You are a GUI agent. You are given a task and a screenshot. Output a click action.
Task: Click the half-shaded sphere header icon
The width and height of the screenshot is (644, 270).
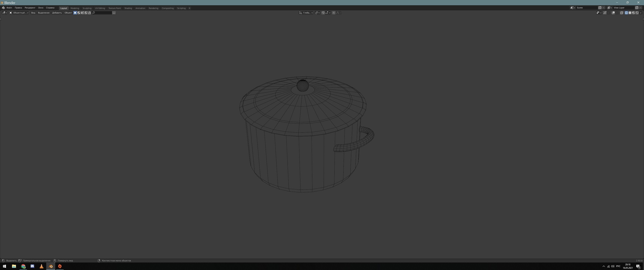point(79,13)
